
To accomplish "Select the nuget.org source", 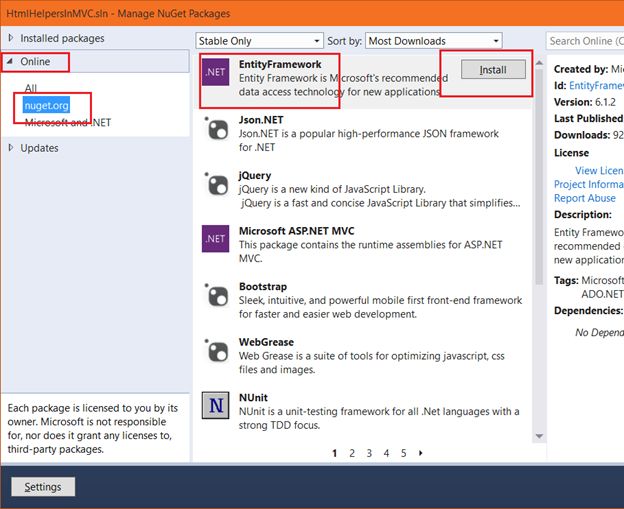I will [47, 105].
